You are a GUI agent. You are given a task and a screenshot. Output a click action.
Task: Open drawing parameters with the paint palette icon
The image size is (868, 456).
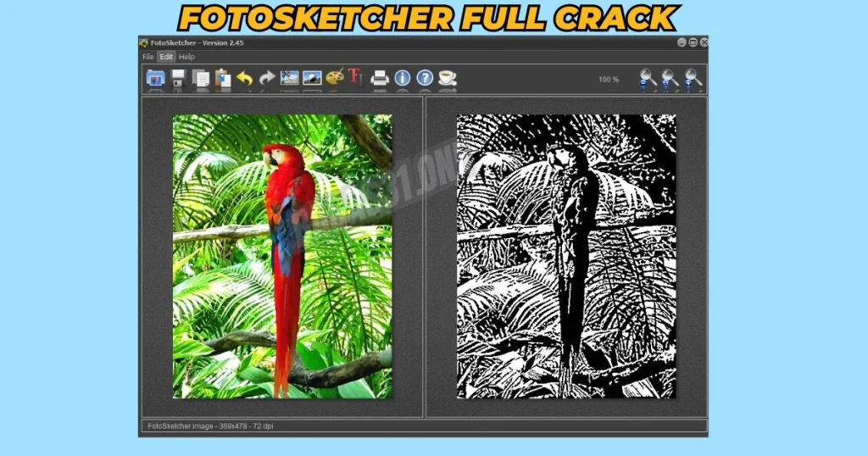(x=335, y=77)
